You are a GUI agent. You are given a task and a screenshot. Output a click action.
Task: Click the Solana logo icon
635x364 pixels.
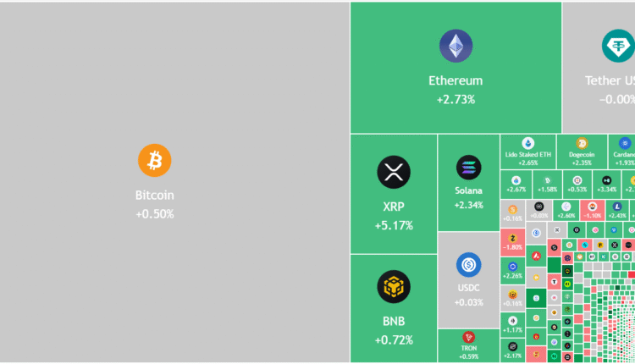click(468, 168)
